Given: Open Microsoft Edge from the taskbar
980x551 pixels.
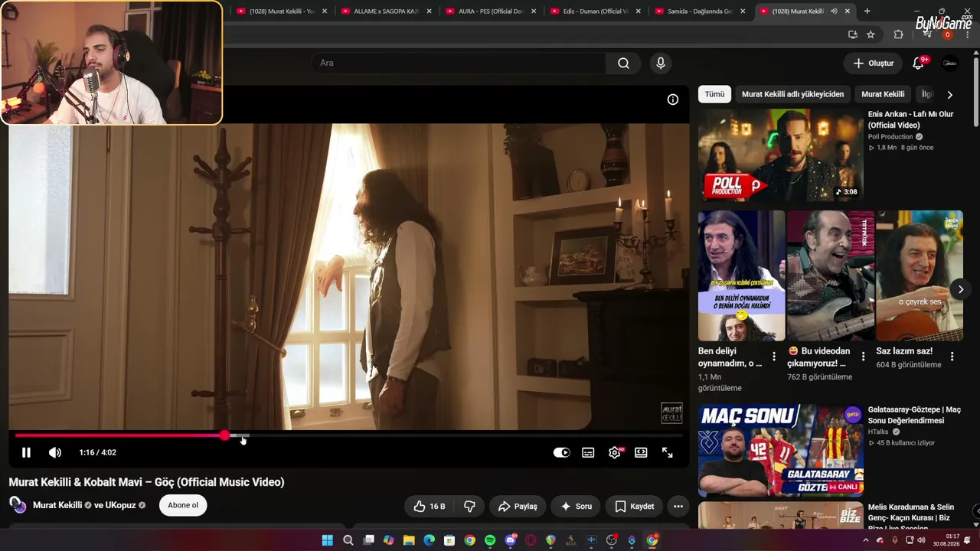Looking at the screenshot, I should pyautogui.click(x=429, y=540).
